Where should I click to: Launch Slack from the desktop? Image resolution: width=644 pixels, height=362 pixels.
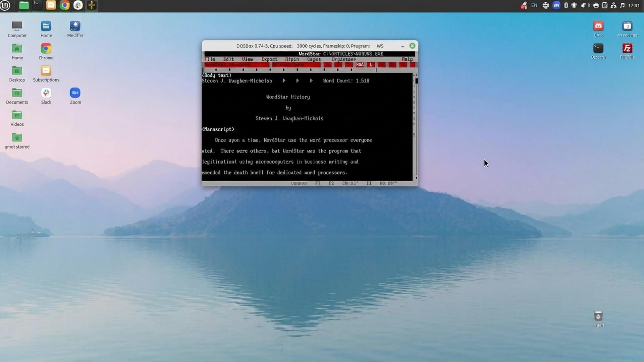(x=46, y=96)
